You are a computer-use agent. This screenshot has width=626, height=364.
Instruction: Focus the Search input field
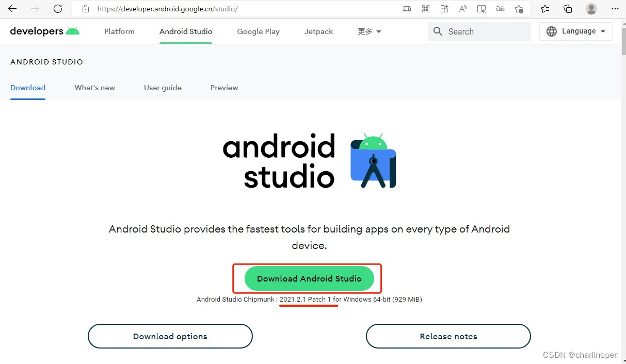pyautogui.click(x=479, y=31)
